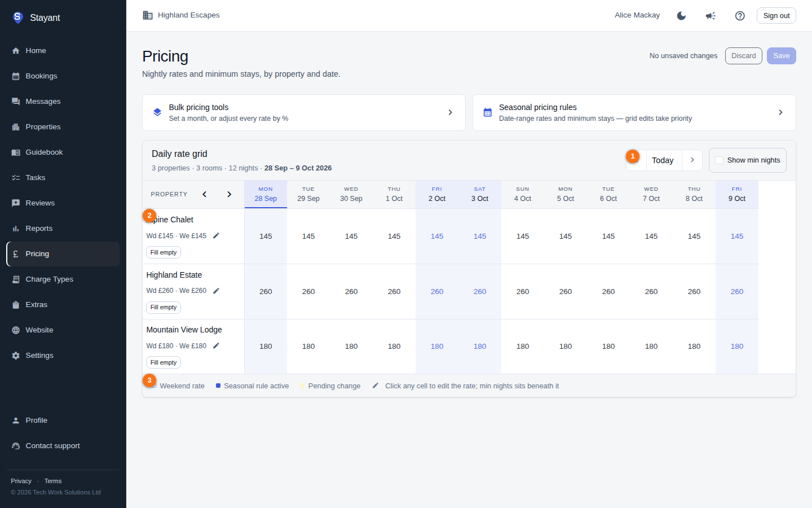
Task: Open the help question mark icon
Action: tap(740, 16)
